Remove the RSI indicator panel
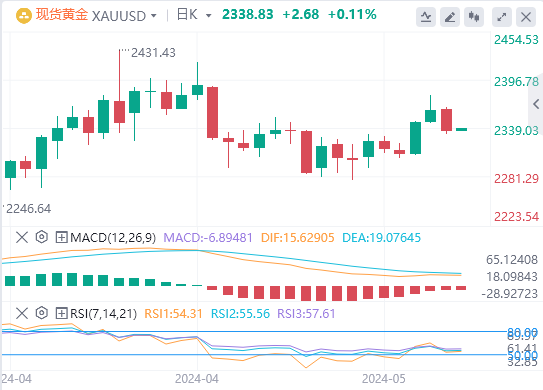543x390 pixels. click(22, 313)
